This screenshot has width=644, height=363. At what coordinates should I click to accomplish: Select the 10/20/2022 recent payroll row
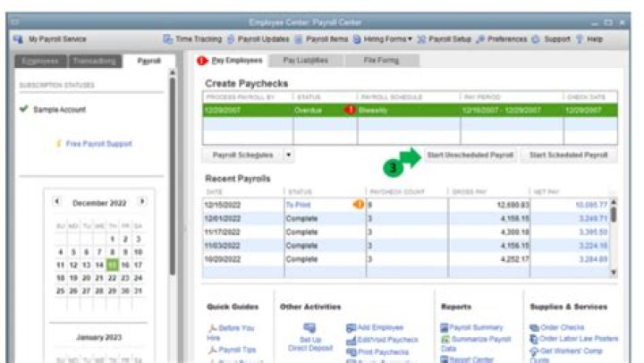tap(407, 258)
